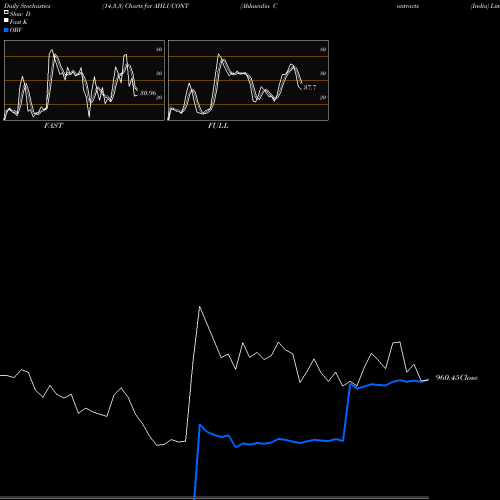This screenshot has width=500, height=500.
Task: Click the '960.45Close' price label
Action: [x=457, y=378]
